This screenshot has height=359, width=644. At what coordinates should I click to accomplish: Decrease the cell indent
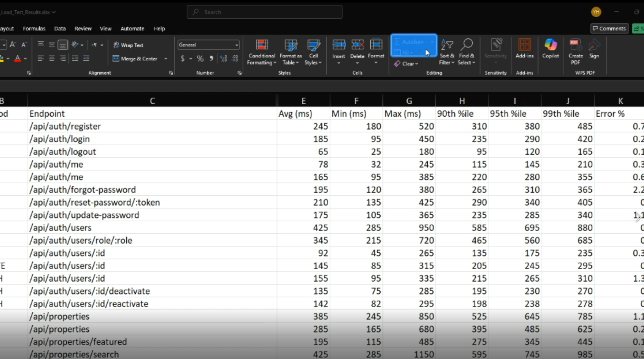point(75,59)
